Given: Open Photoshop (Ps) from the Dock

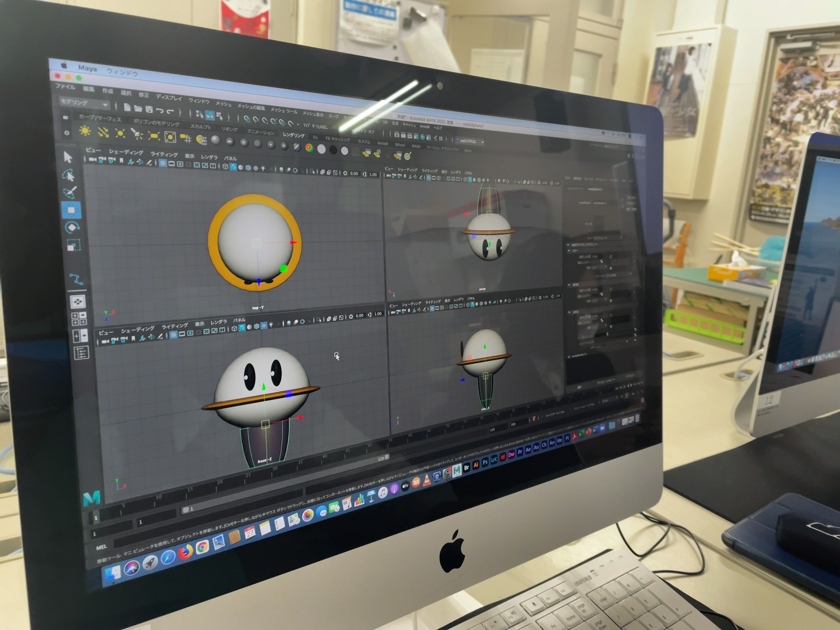Looking at the screenshot, I should pos(485,462).
